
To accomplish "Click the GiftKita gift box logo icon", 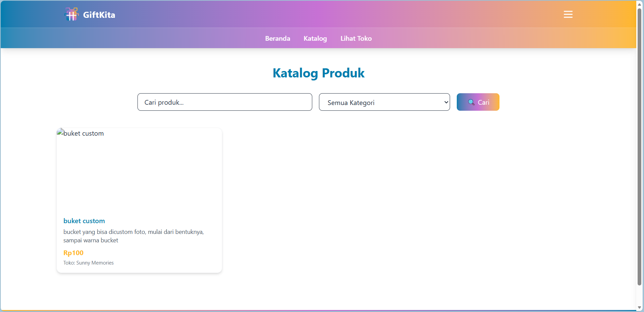I will click(x=71, y=14).
